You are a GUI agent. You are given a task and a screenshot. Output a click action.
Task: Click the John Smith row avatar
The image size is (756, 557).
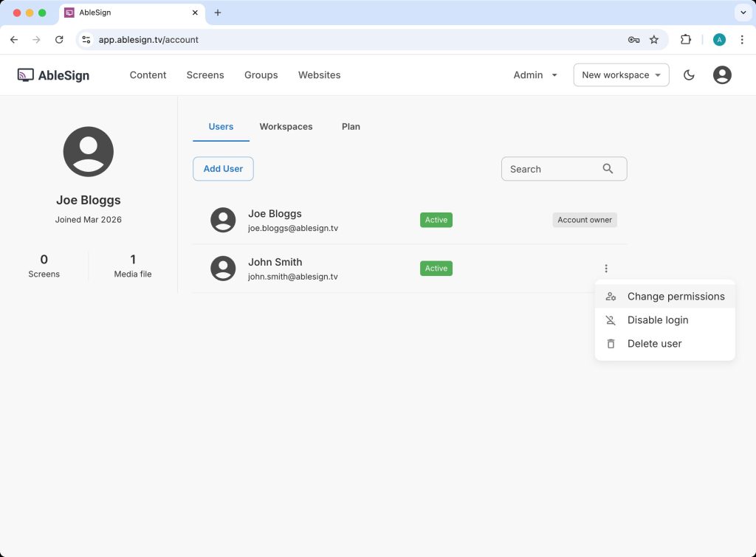[223, 269]
